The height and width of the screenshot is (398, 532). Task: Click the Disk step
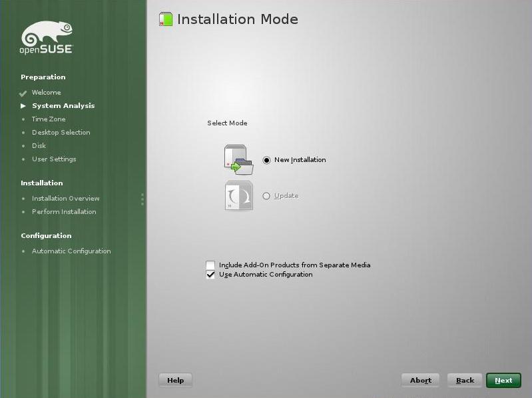(x=39, y=146)
